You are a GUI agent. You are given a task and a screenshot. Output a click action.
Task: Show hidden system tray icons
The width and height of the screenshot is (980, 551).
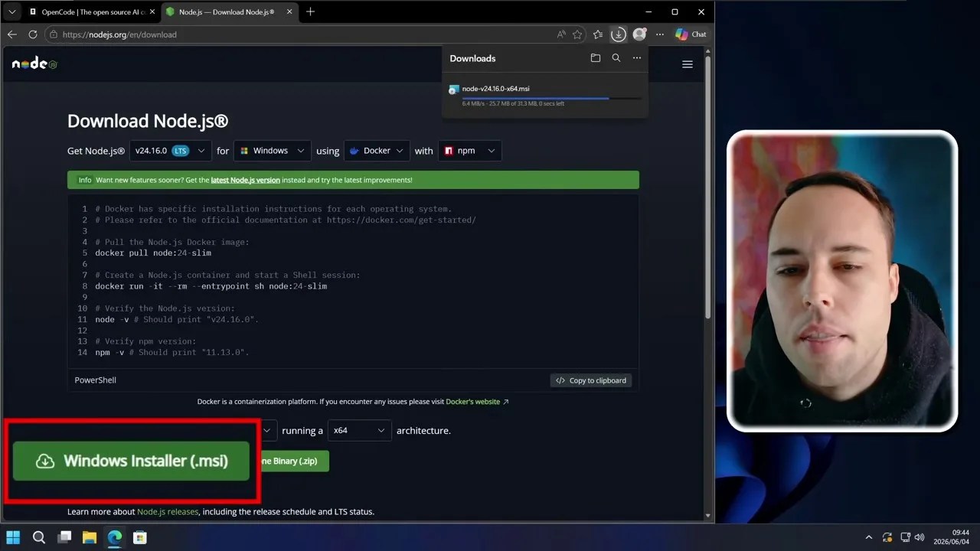coord(868,537)
